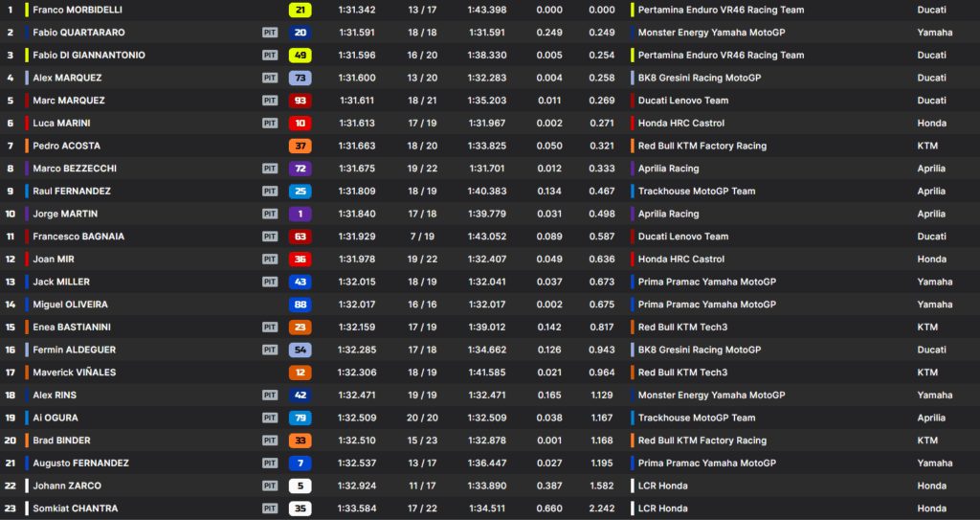Viewport: 980px width, 520px height.
Task: Click rider number badge 42 for Alex Rins
Action: click(300, 395)
